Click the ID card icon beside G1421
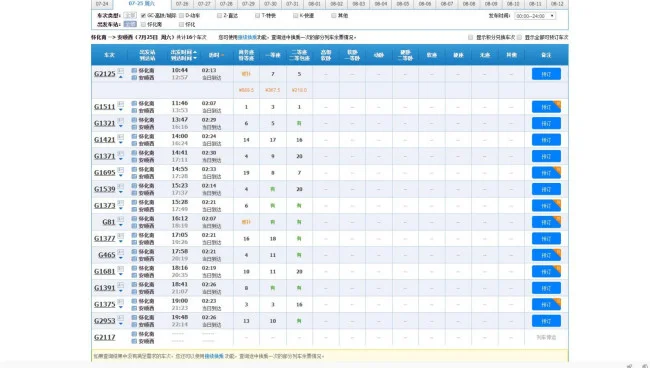The image size is (650, 368). pos(121,137)
